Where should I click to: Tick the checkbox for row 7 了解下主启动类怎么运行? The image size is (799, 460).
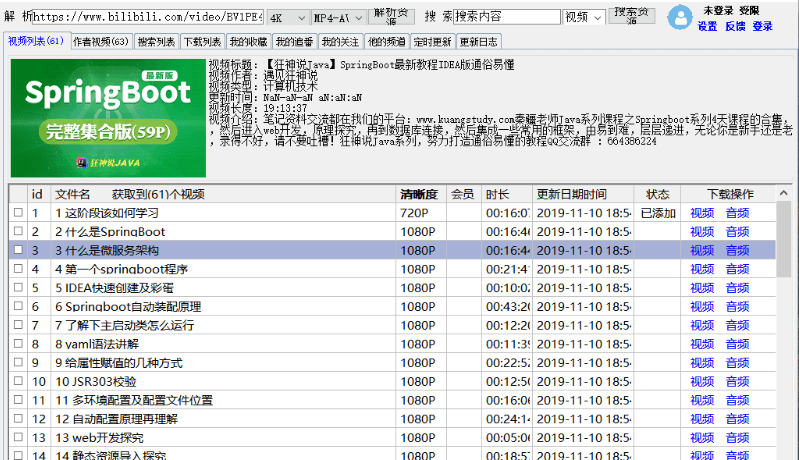coord(18,324)
